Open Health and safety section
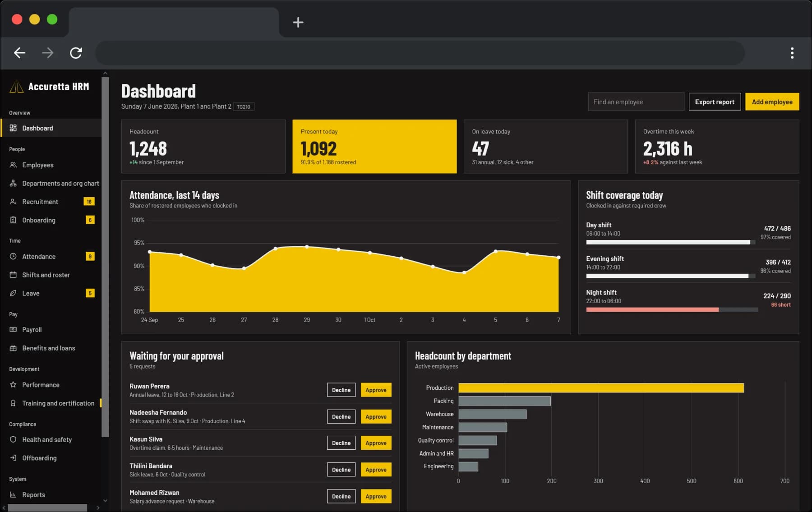The height and width of the screenshot is (512, 812). (51, 439)
